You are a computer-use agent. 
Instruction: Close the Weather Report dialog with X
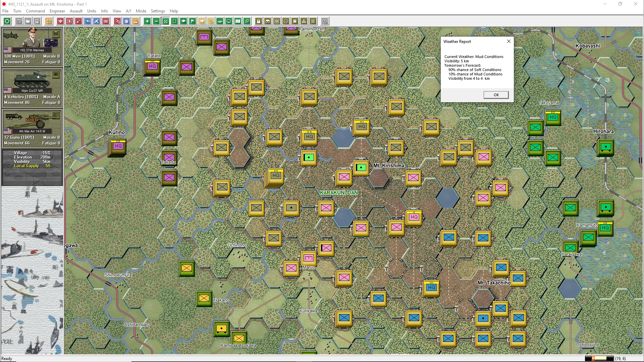[x=509, y=41]
